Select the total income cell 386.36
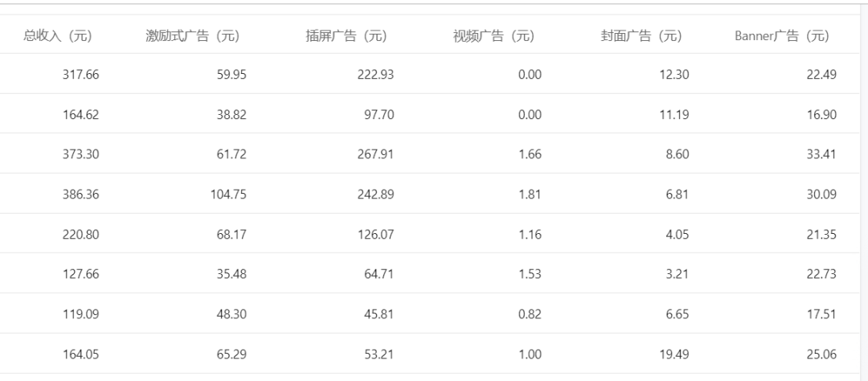The width and height of the screenshot is (868, 381). [x=81, y=195]
